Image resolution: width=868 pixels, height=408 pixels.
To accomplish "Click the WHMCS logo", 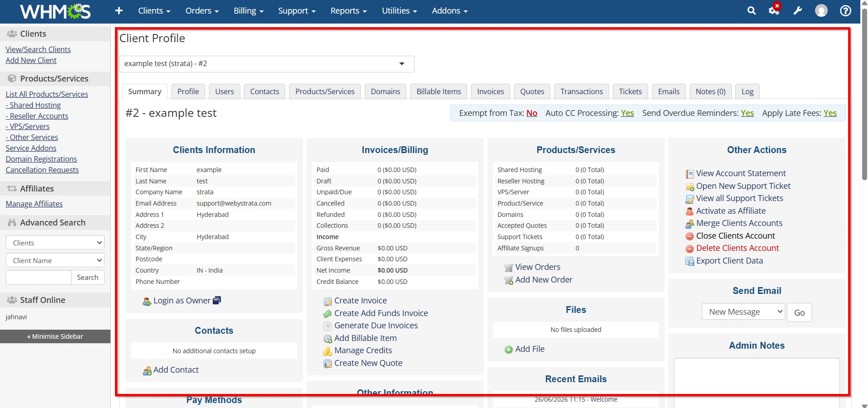I will click(55, 11).
